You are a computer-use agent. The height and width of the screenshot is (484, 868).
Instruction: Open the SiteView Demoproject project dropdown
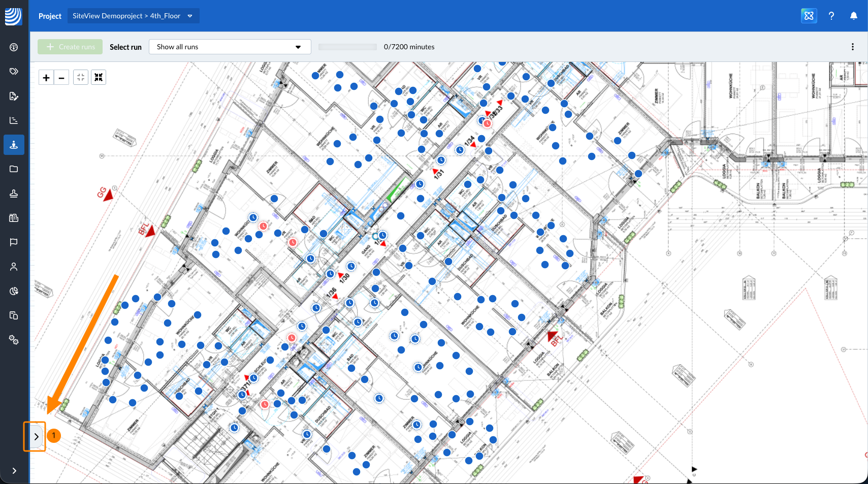133,16
